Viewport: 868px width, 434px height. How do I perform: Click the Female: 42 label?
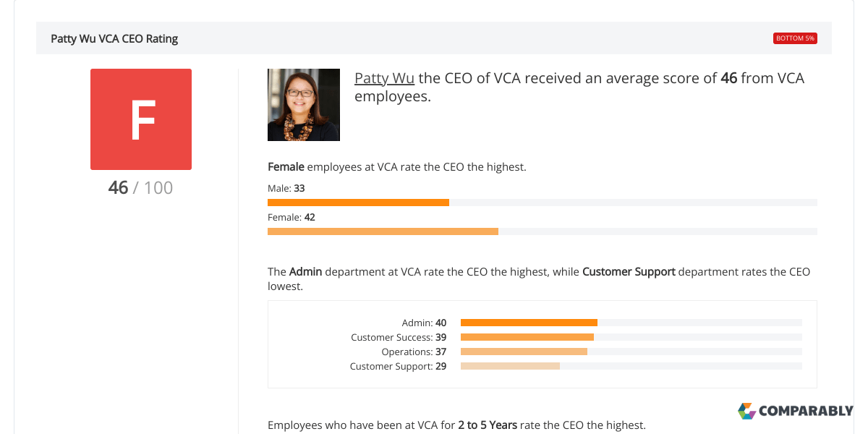pos(292,217)
